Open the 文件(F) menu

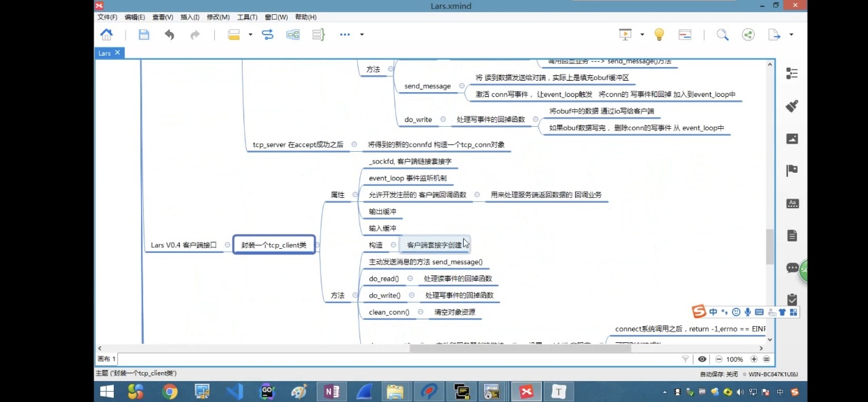107,17
